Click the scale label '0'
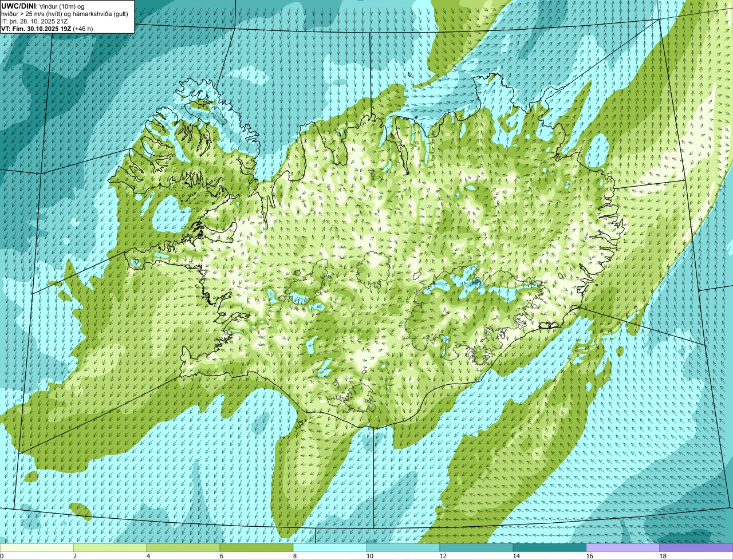The width and height of the screenshot is (733, 560). (2, 556)
